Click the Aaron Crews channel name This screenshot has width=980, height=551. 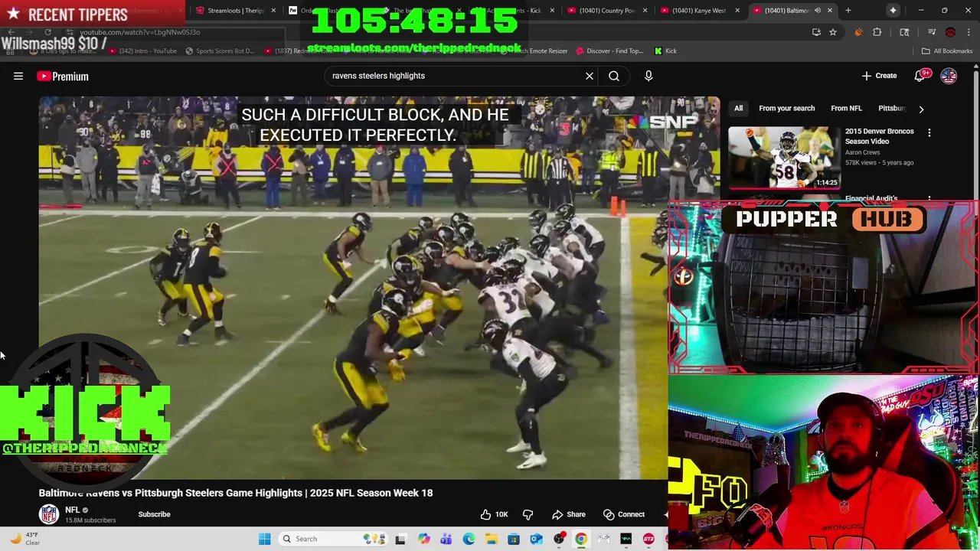tap(862, 152)
